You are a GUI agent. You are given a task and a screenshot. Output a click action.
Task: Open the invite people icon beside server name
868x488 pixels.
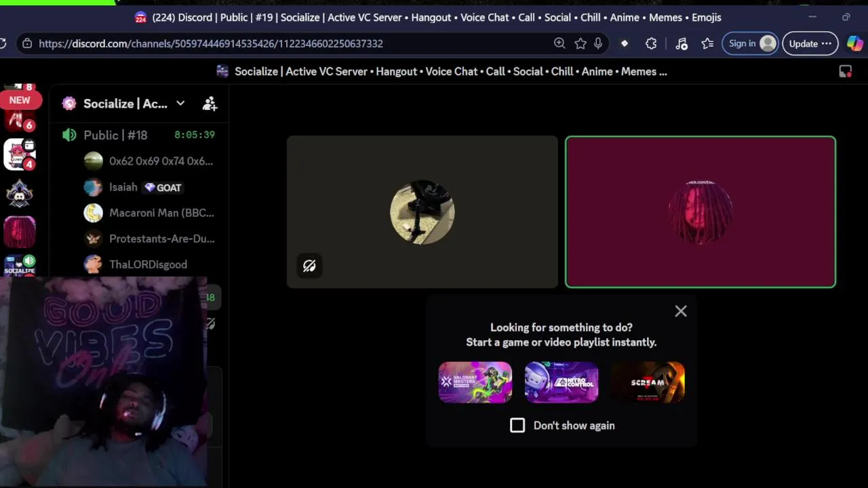pos(210,104)
